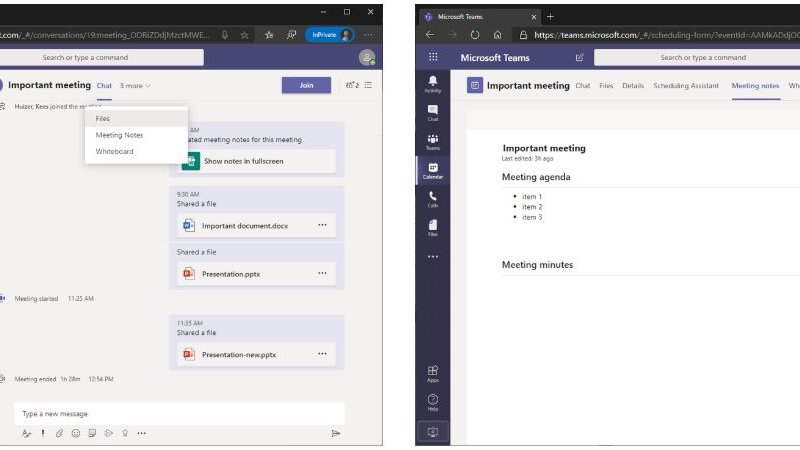This screenshot has width=800, height=450.
Task: Click search box in the left Teams window
Action: tap(102, 57)
